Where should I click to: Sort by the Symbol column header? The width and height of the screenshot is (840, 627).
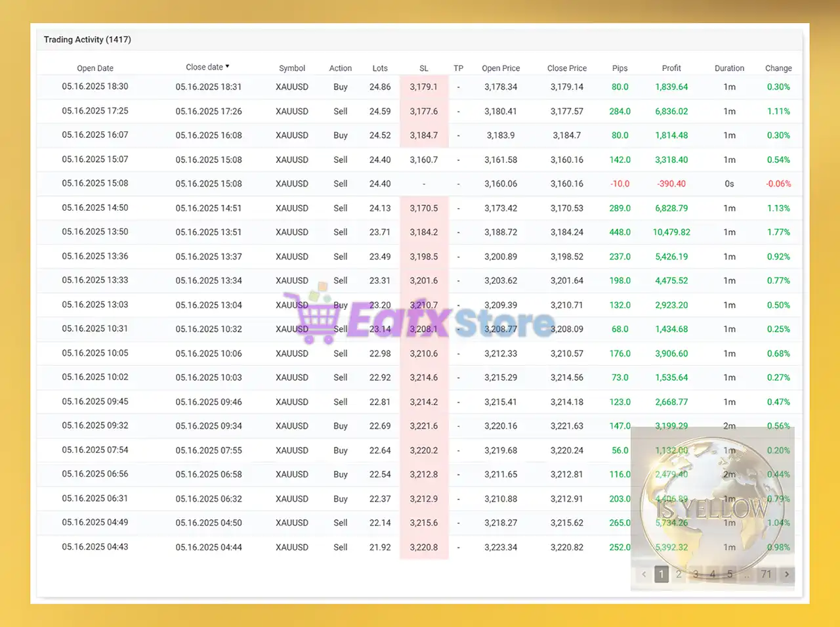pyautogui.click(x=292, y=68)
